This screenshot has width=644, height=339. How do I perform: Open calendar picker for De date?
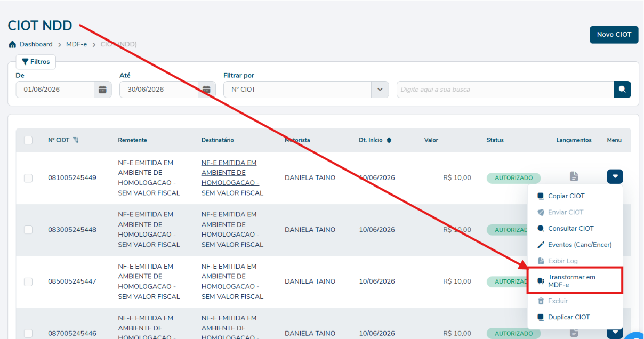pyautogui.click(x=103, y=90)
